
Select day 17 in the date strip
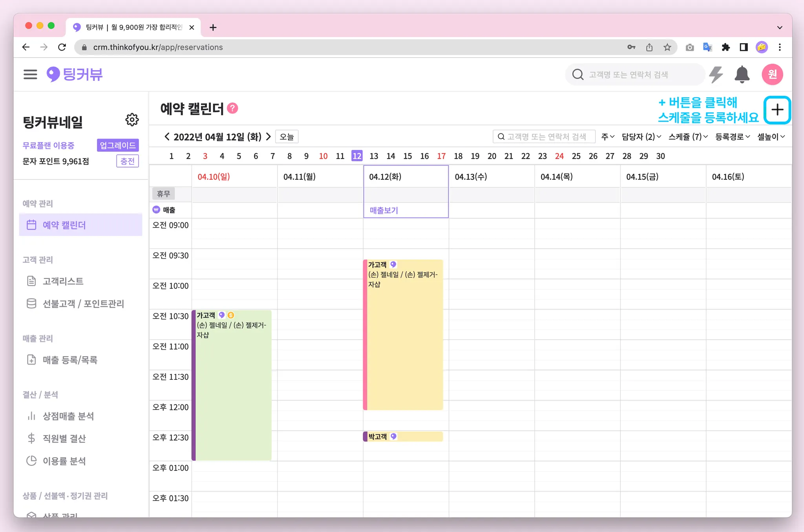[441, 156]
